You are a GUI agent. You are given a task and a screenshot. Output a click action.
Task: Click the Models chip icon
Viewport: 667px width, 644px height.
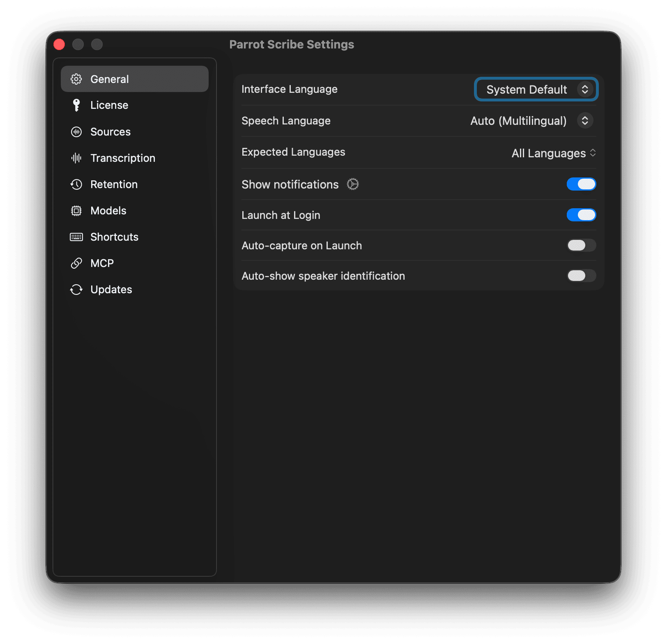[x=76, y=210]
